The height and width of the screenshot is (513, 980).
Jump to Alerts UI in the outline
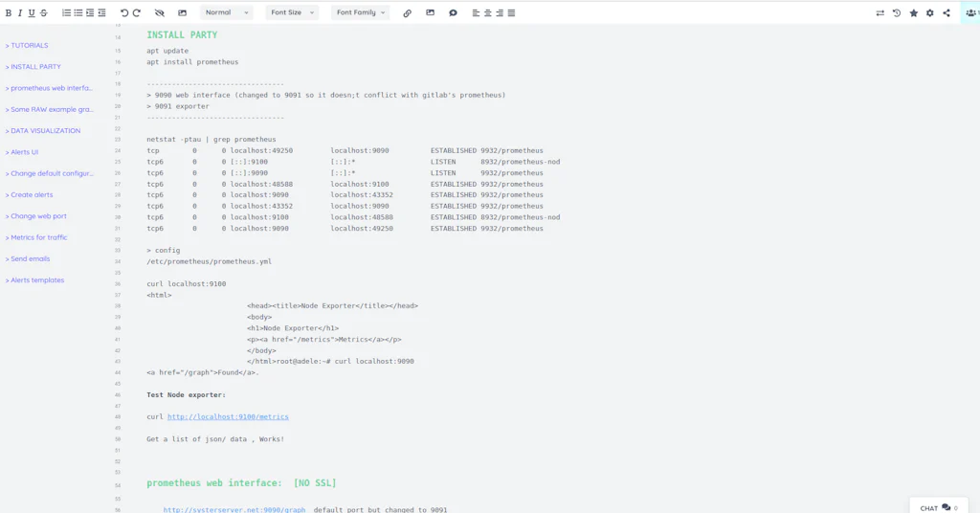click(x=22, y=152)
